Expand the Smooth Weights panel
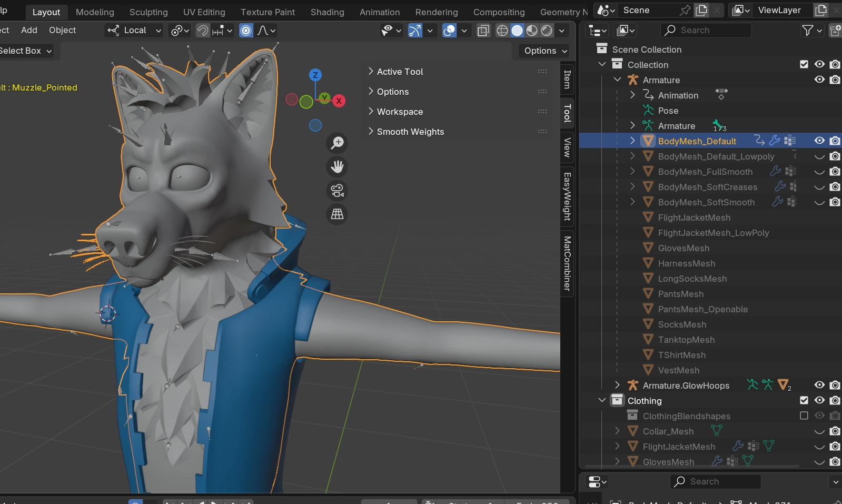The width and height of the screenshot is (842, 504). click(410, 132)
